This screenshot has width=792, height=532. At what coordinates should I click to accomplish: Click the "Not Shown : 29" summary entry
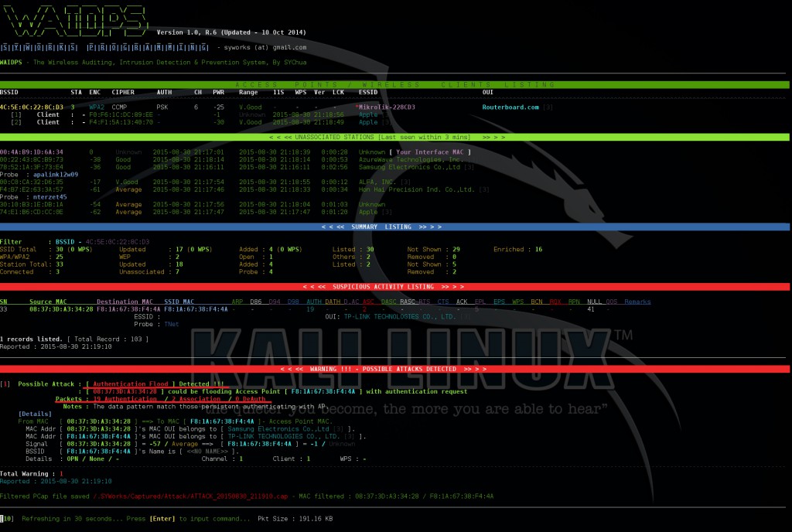[x=433, y=249]
